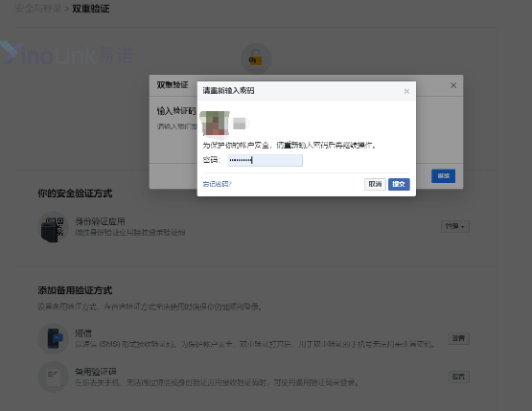Click the 取消 cancel button

(375, 184)
